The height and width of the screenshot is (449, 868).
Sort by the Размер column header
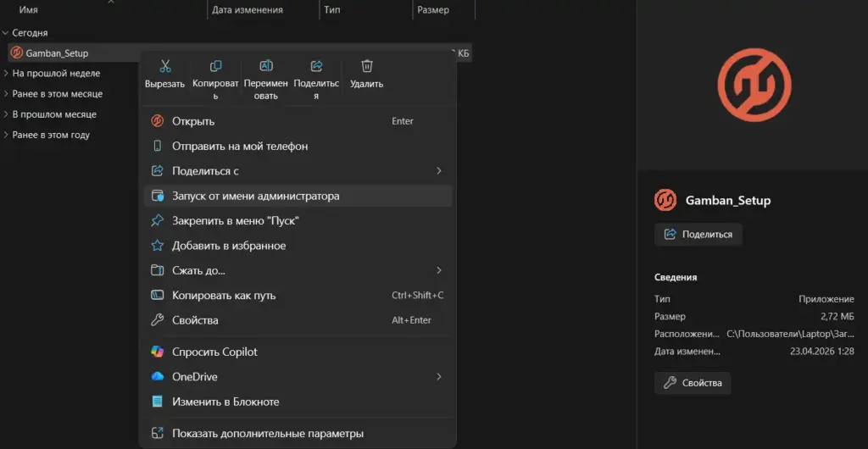pos(433,10)
